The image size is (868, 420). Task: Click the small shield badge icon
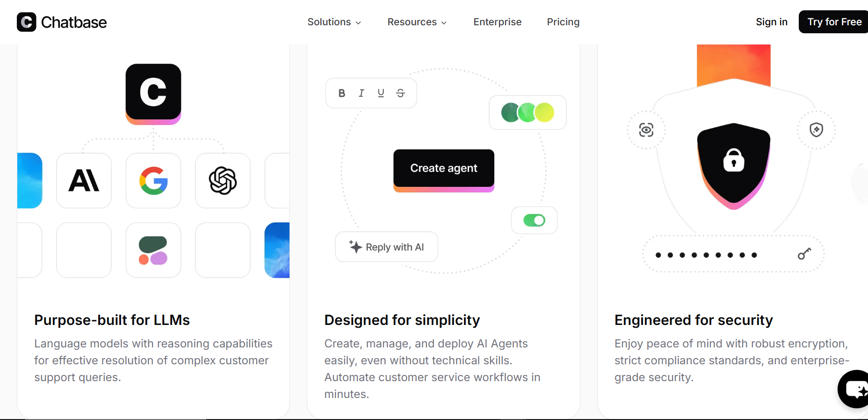point(816,130)
